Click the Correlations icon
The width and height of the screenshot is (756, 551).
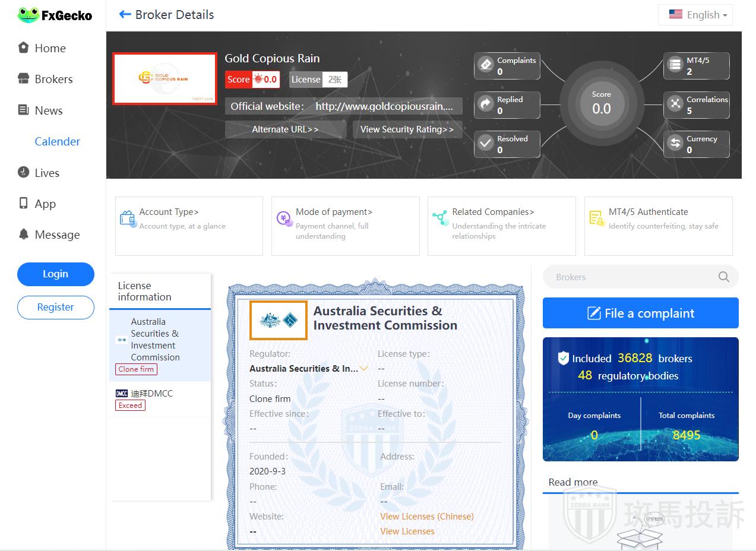point(675,104)
